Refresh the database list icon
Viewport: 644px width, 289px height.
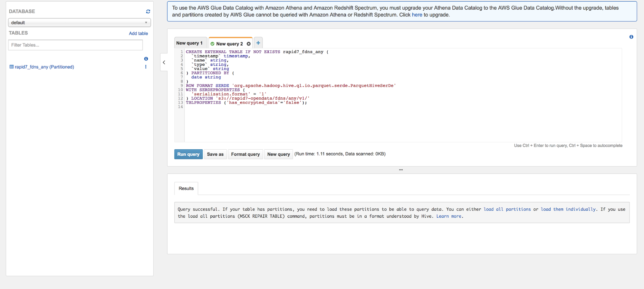tap(148, 12)
